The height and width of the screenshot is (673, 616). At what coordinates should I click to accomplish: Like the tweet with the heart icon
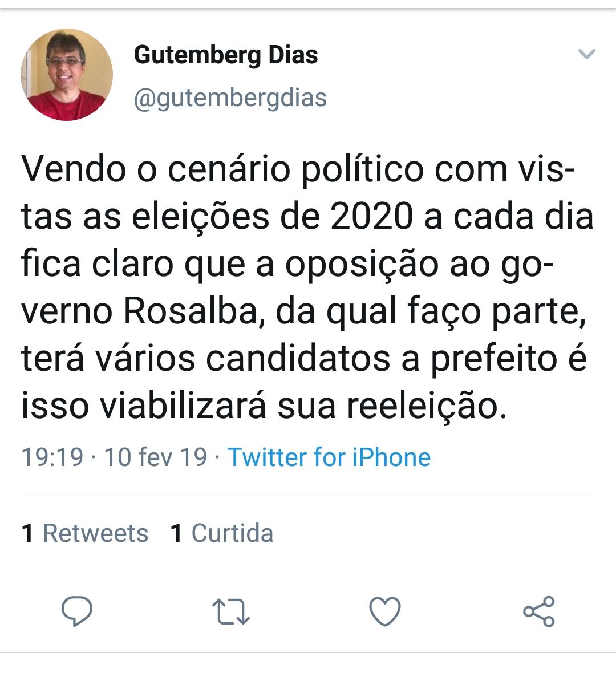385,611
